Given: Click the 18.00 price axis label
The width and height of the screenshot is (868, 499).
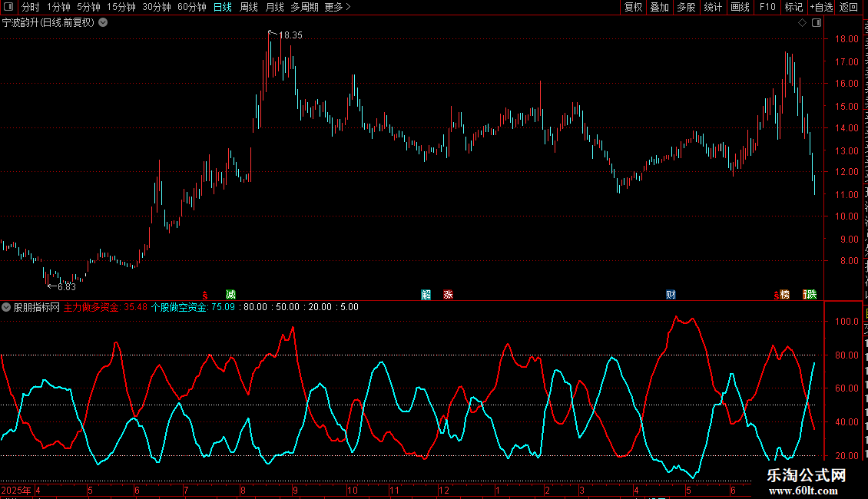Looking at the screenshot, I should (x=847, y=38).
